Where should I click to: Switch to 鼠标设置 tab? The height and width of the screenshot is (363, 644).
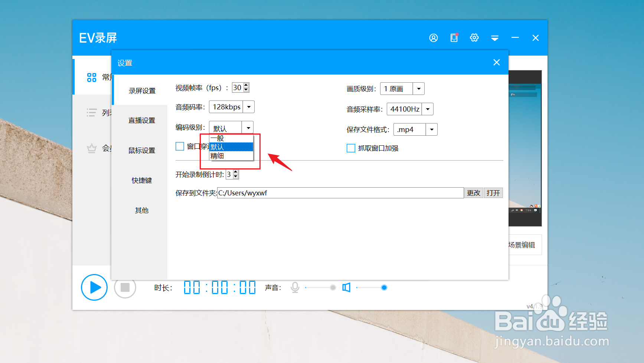click(142, 151)
